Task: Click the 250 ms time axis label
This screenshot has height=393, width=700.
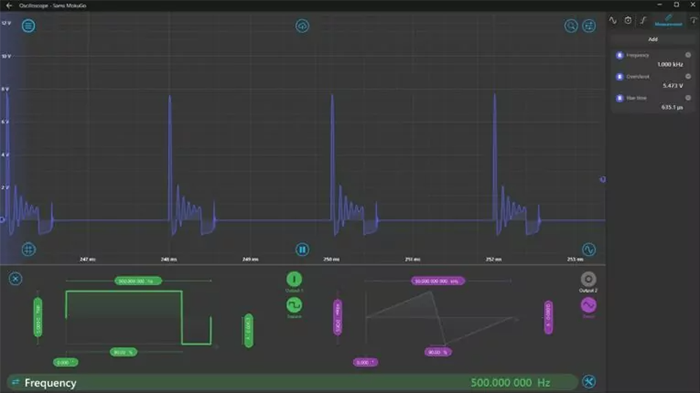Action: (x=331, y=259)
